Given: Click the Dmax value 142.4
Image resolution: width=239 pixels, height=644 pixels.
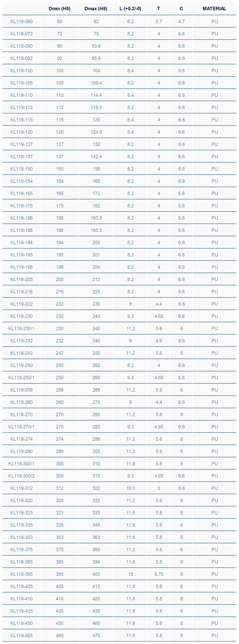Looking at the screenshot, I should click(96, 157).
